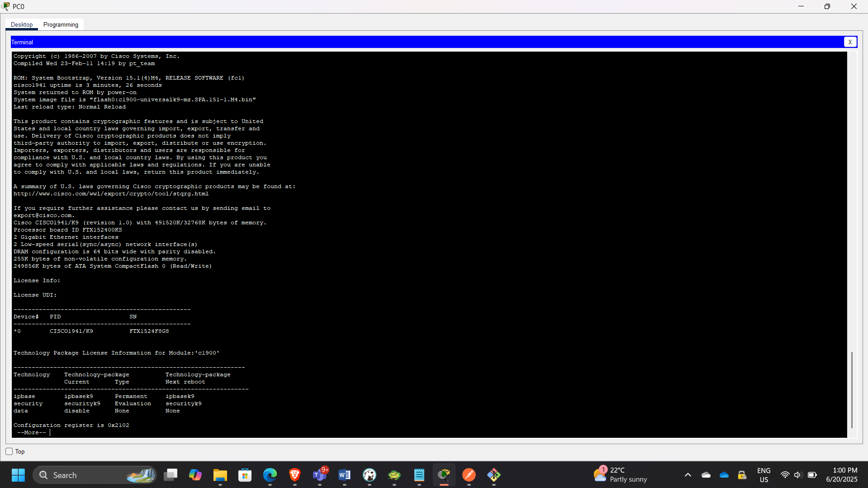The height and width of the screenshot is (488, 868).
Task: Open Microsoft Edge
Action: pos(270,475)
